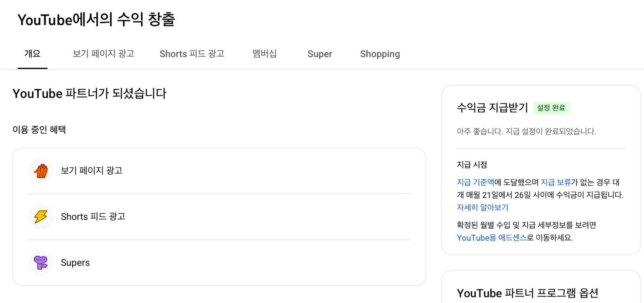Click the gift icon for 보기 페이지 광고
The width and height of the screenshot is (644, 303).
tap(40, 171)
